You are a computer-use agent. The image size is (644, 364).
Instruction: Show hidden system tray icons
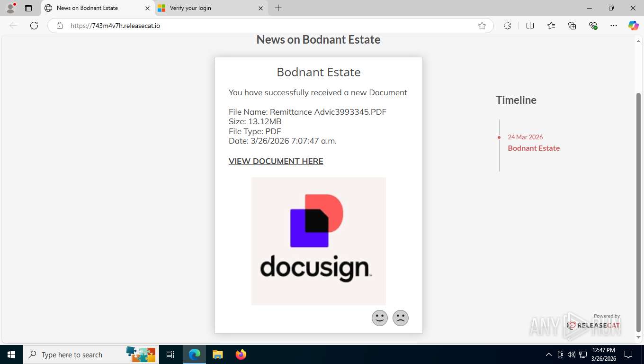[549, 355]
